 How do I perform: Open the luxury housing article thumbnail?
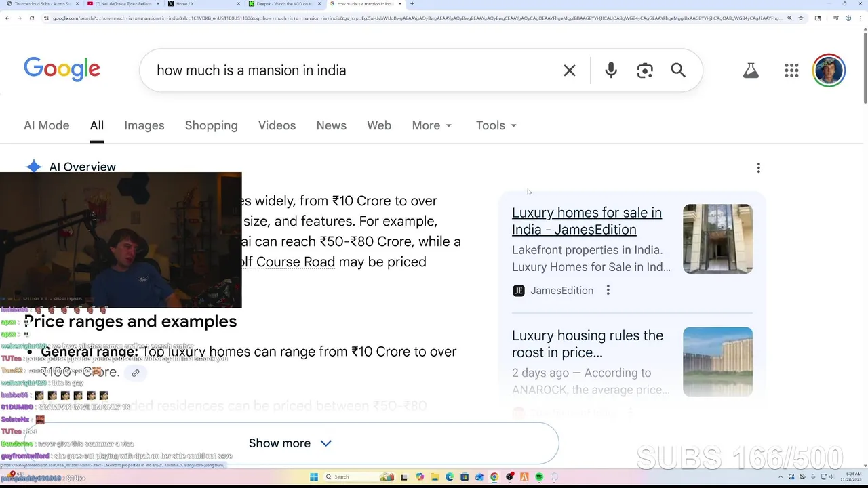[x=717, y=362]
